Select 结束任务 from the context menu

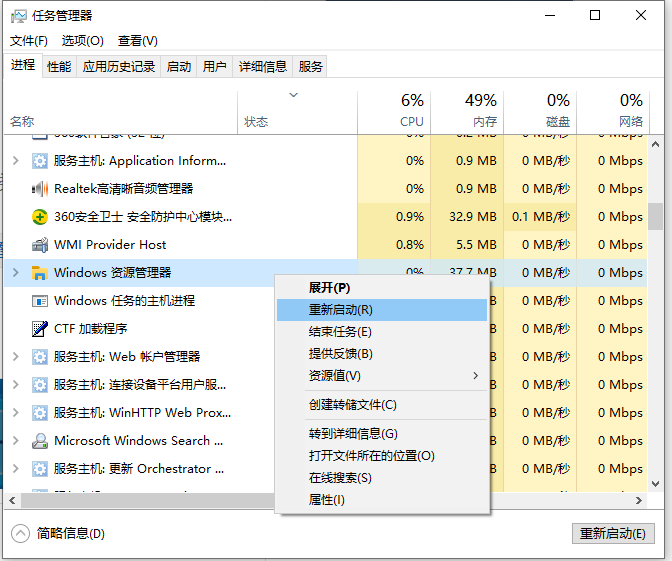[340, 332]
